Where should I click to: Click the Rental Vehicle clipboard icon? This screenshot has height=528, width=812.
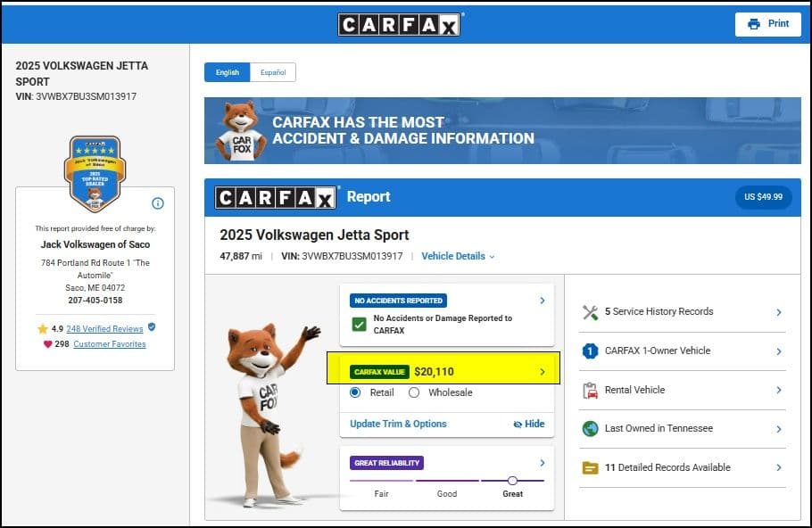point(591,391)
